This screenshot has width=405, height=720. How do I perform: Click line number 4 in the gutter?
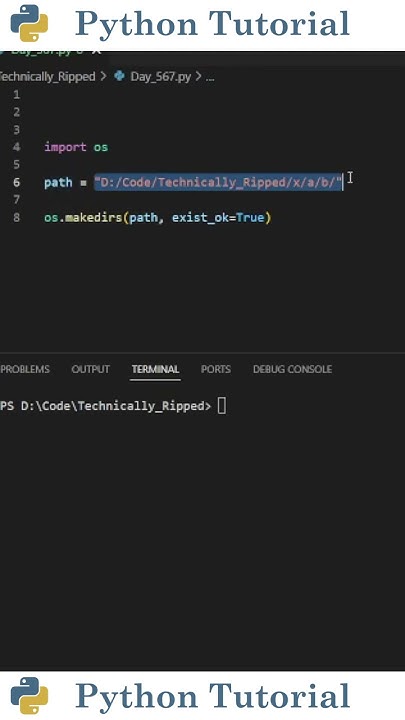pos(17,147)
